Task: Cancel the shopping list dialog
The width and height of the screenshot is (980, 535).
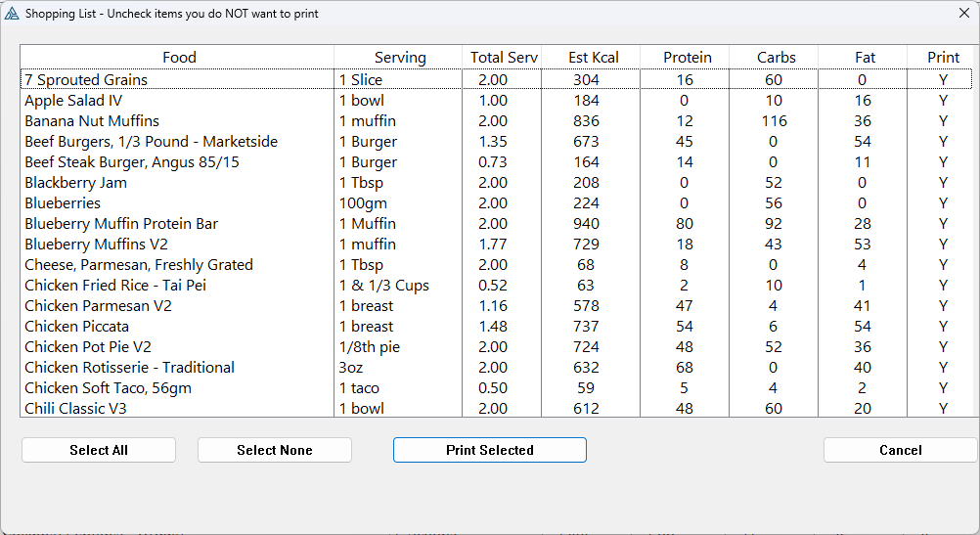Action: 900,450
